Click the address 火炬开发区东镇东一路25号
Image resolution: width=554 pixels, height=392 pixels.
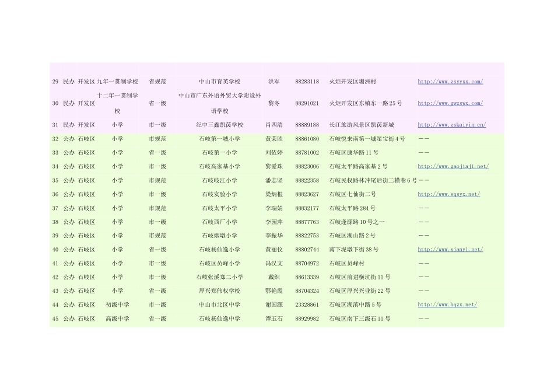[x=366, y=103]
